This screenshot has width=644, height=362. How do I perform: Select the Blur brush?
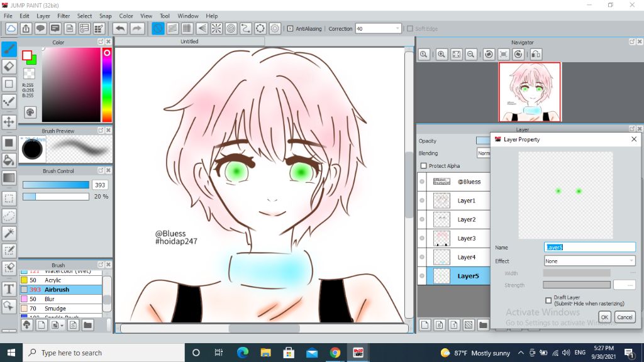tap(61, 299)
